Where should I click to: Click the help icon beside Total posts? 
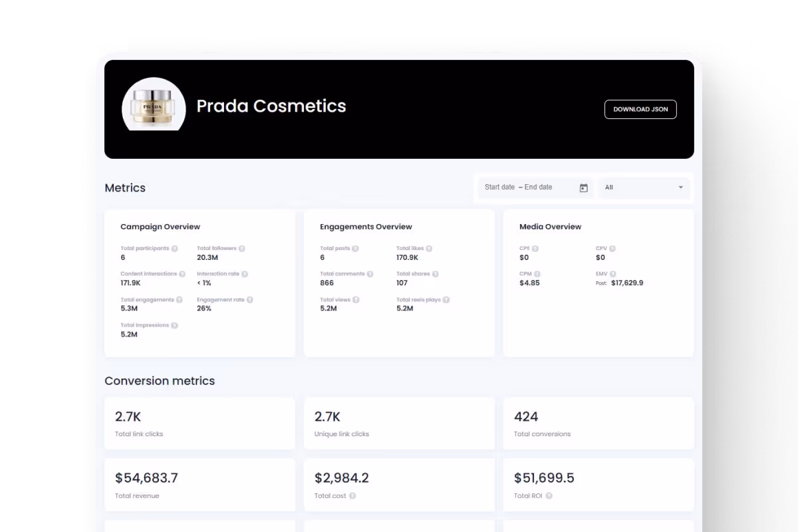(355, 249)
